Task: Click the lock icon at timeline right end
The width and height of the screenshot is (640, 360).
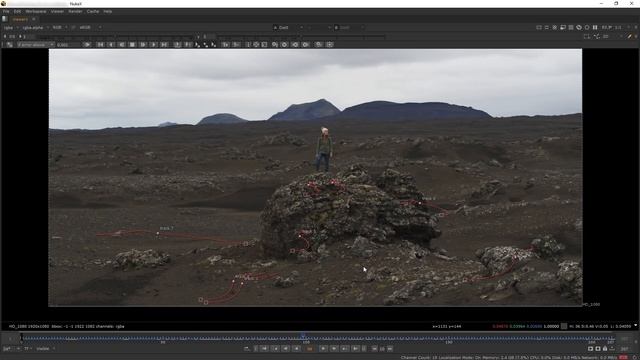Action: tap(605, 349)
